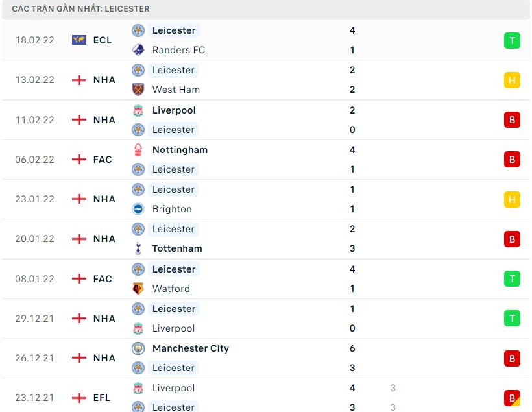The image size is (532, 412).
Task: Click yellow H badge for West Ham match
Action: [512, 80]
